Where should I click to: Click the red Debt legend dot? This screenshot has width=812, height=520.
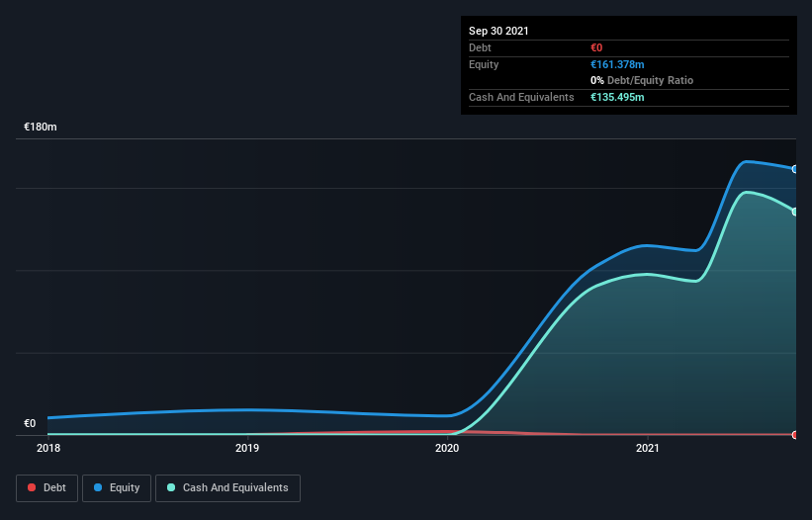(x=32, y=487)
